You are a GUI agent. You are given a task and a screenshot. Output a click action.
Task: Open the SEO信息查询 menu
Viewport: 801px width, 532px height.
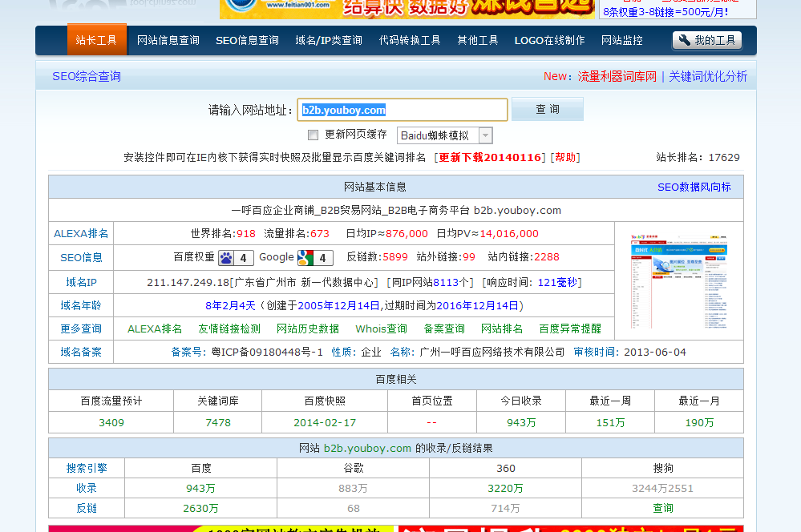(247, 40)
